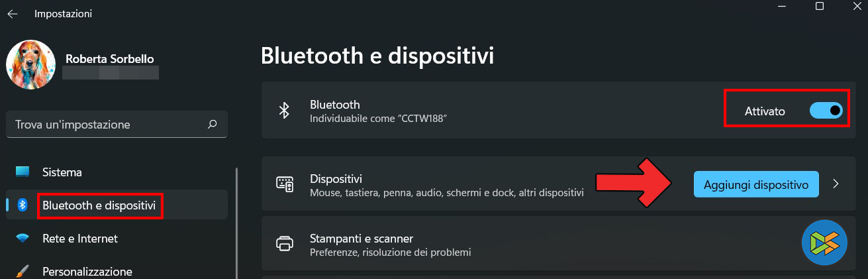The width and height of the screenshot is (868, 279).
Task: Expand the Dispositivi chevron arrow
Action: [x=836, y=184]
